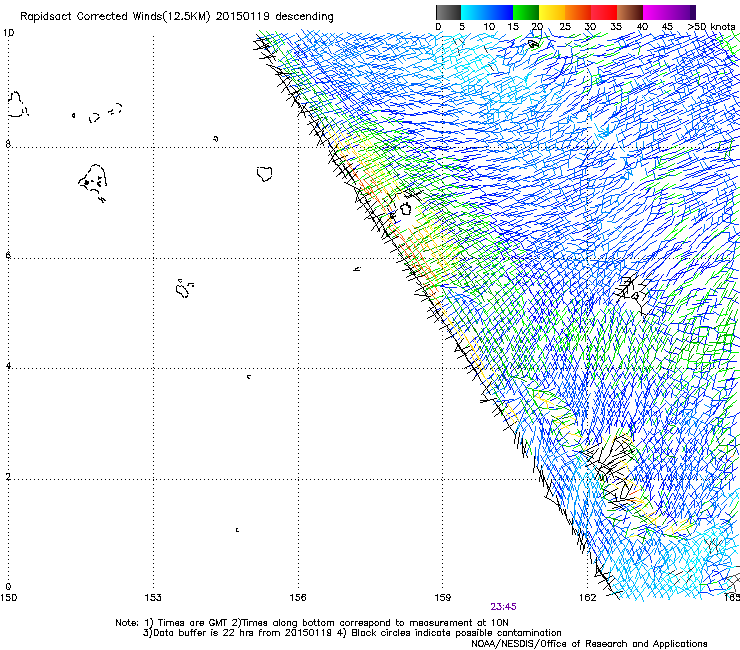
Task: Click the longitude label 156
Action: [298, 598]
